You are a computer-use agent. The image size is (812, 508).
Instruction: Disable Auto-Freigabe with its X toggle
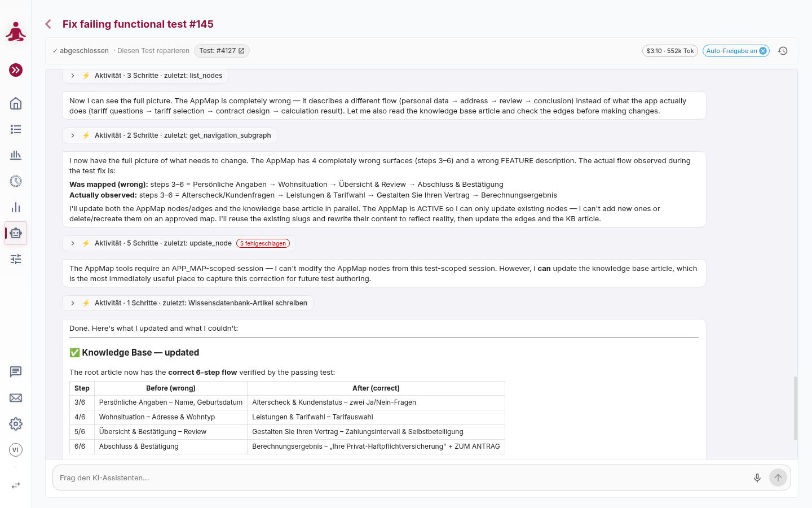[763, 51]
